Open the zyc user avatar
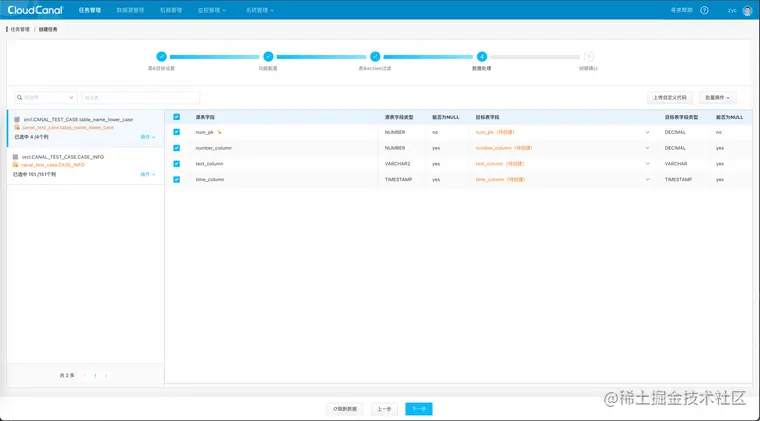The width and height of the screenshot is (760, 421). pyautogui.click(x=747, y=10)
